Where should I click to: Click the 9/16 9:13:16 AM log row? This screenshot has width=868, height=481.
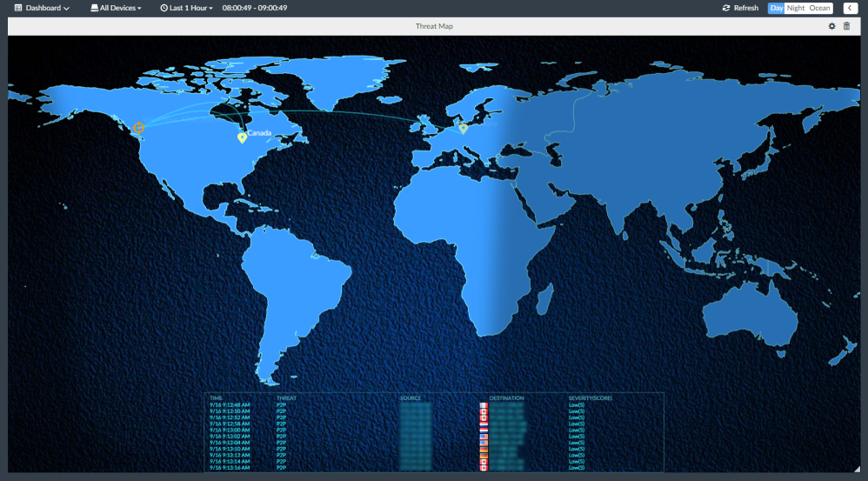(x=230, y=467)
